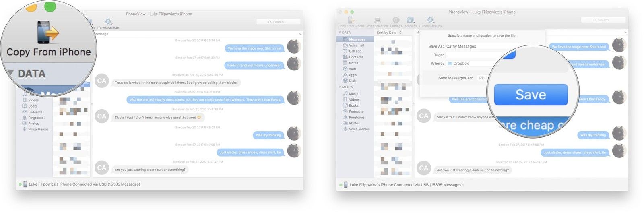Select Web in the sidebar
This screenshot has width=644, height=213.
tap(352, 69)
